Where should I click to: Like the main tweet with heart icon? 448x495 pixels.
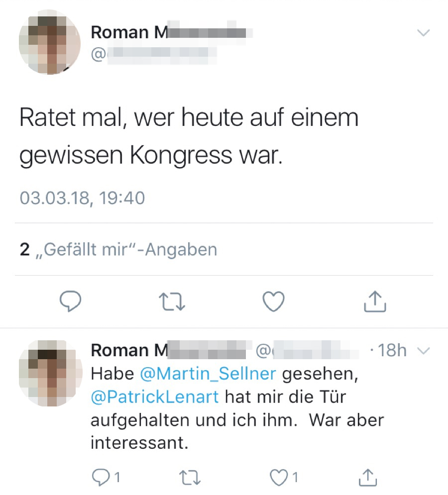[x=274, y=301]
